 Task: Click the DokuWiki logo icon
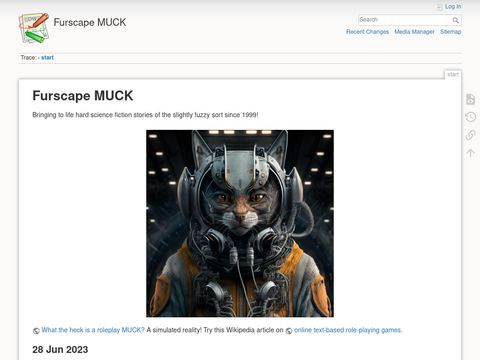coord(34,28)
